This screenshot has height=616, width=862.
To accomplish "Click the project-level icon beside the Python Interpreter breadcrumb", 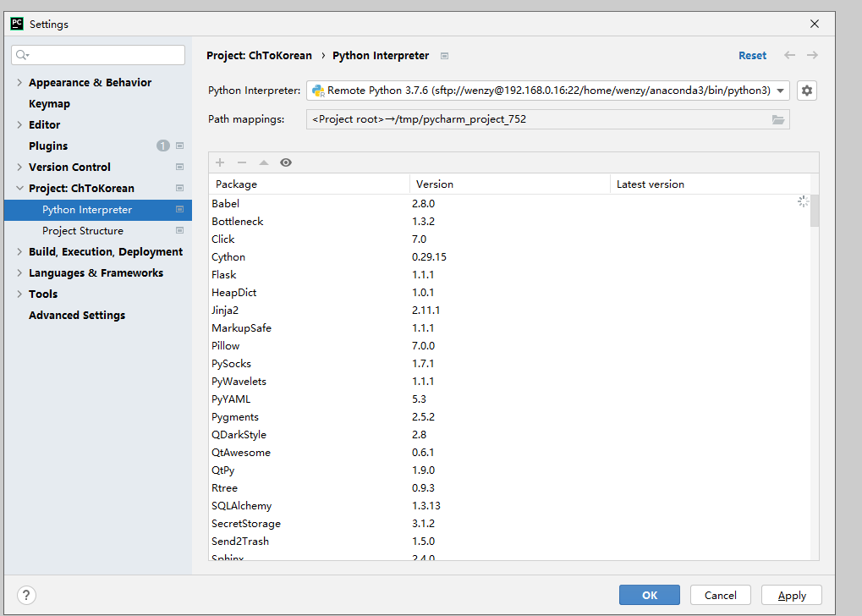I will tap(445, 56).
